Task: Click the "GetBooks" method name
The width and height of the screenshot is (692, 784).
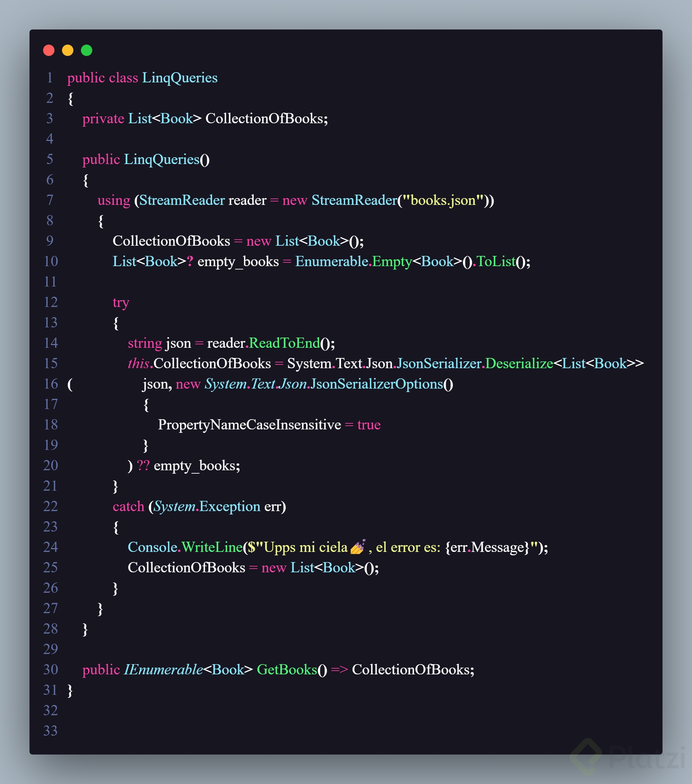Action: (x=287, y=670)
